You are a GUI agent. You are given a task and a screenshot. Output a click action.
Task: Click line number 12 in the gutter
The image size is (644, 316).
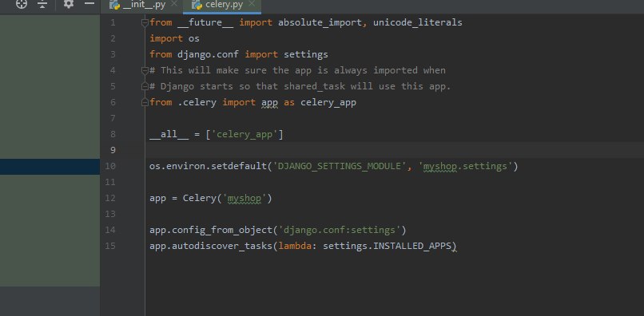[110, 198]
